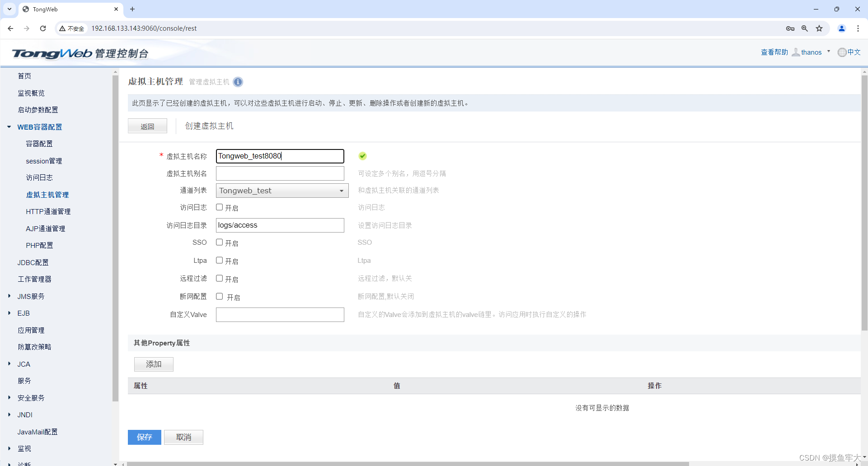Expand the JMS服务 tree node
Screen dimensions: 868x466
pos(9,296)
